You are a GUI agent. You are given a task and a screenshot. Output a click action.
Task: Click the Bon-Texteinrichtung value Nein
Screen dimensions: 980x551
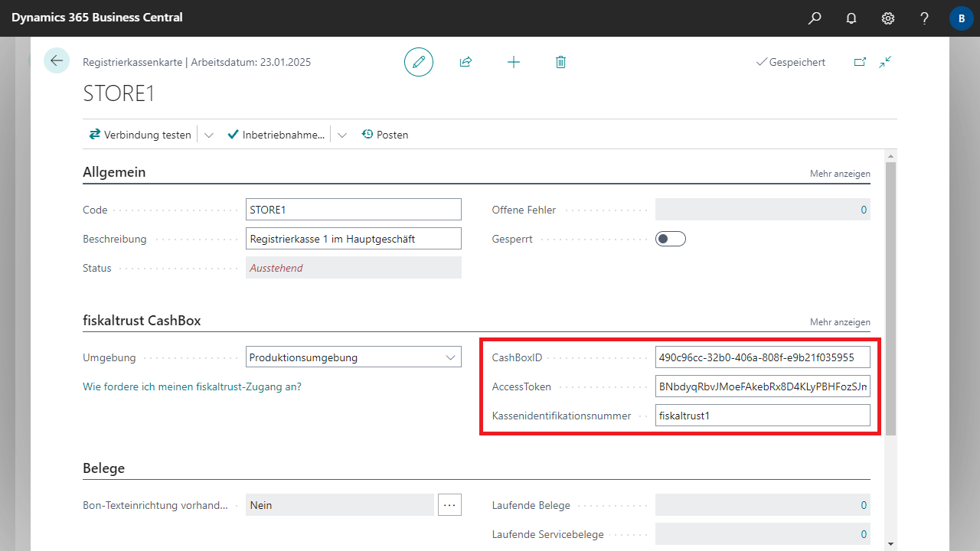pos(340,505)
